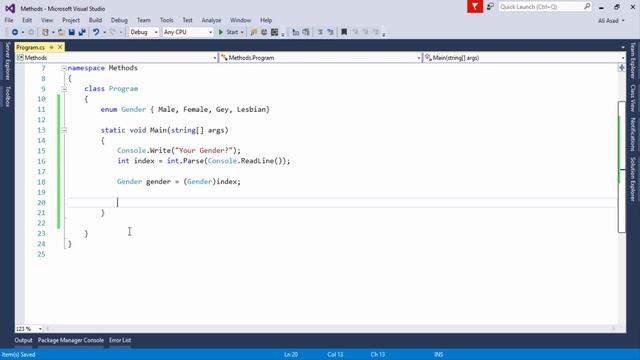Undo the last edit with the Undo icon
The width and height of the screenshot is (640, 360).
(x=96, y=32)
